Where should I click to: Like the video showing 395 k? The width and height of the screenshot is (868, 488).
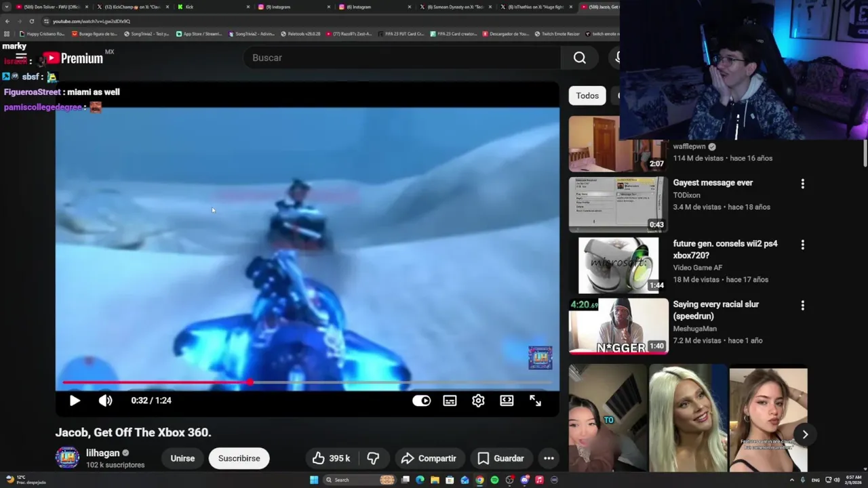click(331, 458)
